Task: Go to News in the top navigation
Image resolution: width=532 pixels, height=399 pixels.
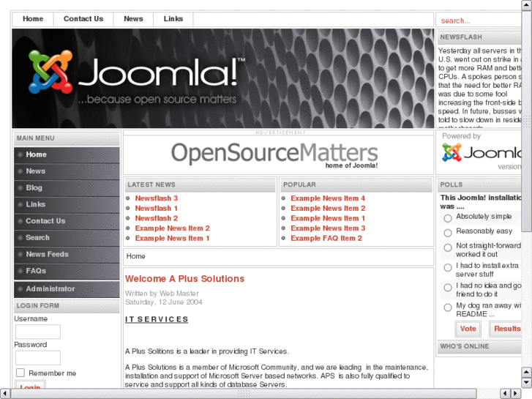Action: [x=133, y=19]
